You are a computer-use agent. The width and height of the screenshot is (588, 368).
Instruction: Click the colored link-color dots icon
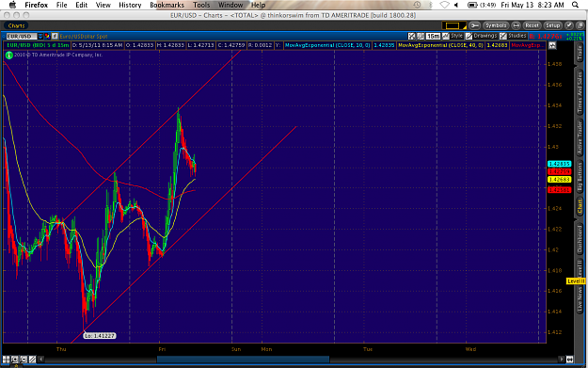47,37
